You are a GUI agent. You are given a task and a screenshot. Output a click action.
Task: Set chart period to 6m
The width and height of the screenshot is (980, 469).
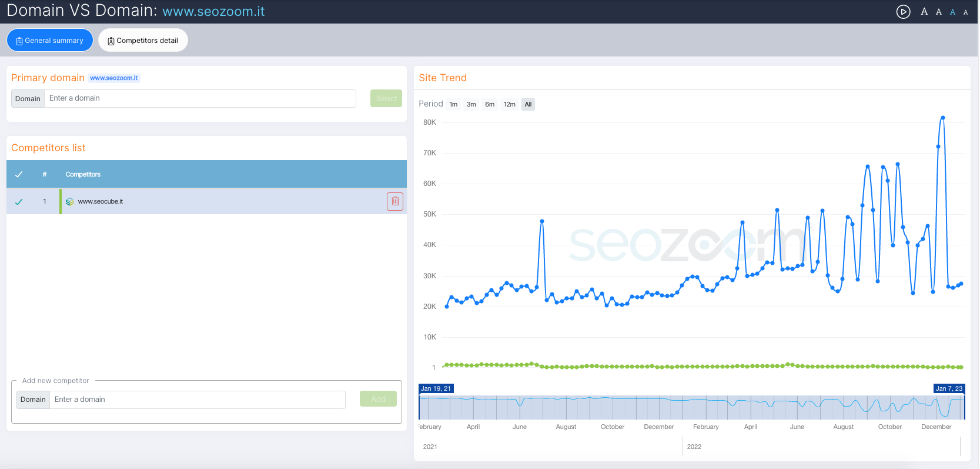click(x=490, y=104)
